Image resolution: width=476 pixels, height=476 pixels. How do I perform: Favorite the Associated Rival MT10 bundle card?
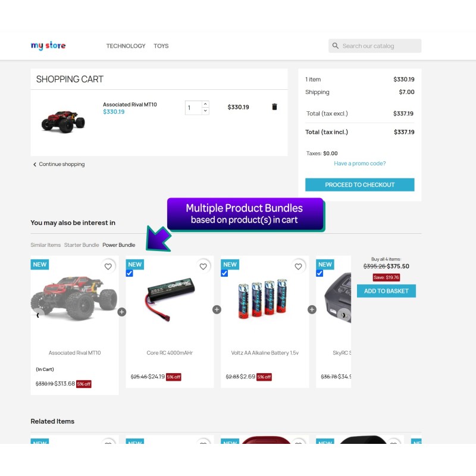click(x=108, y=267)
